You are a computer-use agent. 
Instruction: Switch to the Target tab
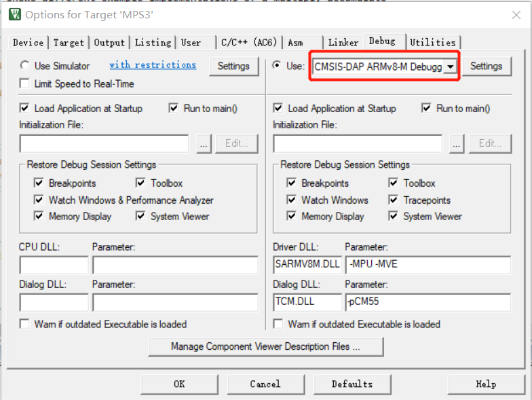[x=69, y=43]
